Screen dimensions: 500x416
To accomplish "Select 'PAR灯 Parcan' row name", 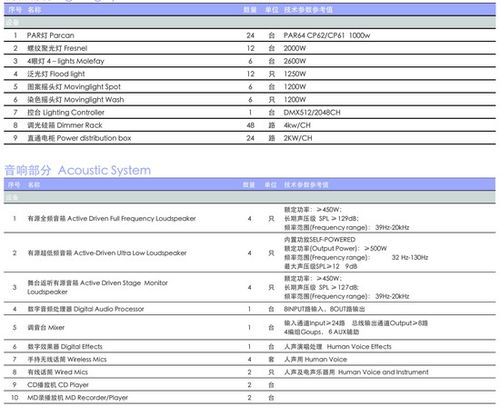I will (x=51, y=35).
